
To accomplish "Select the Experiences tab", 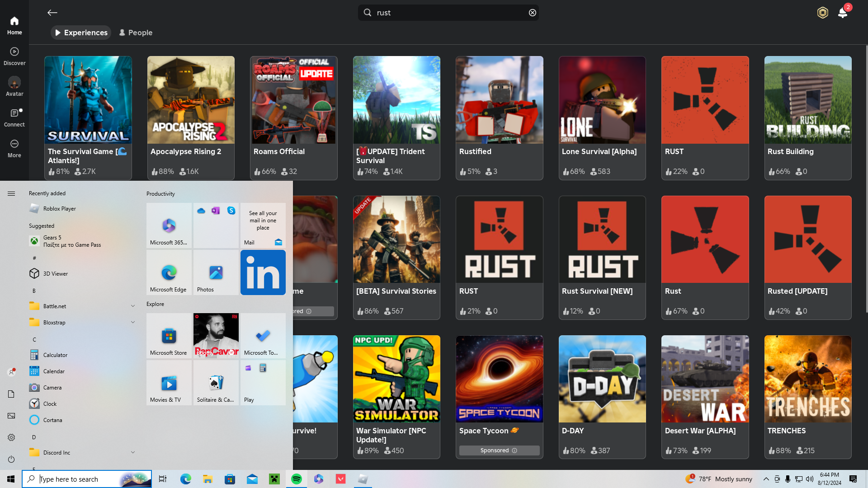I will click(81, 33).
